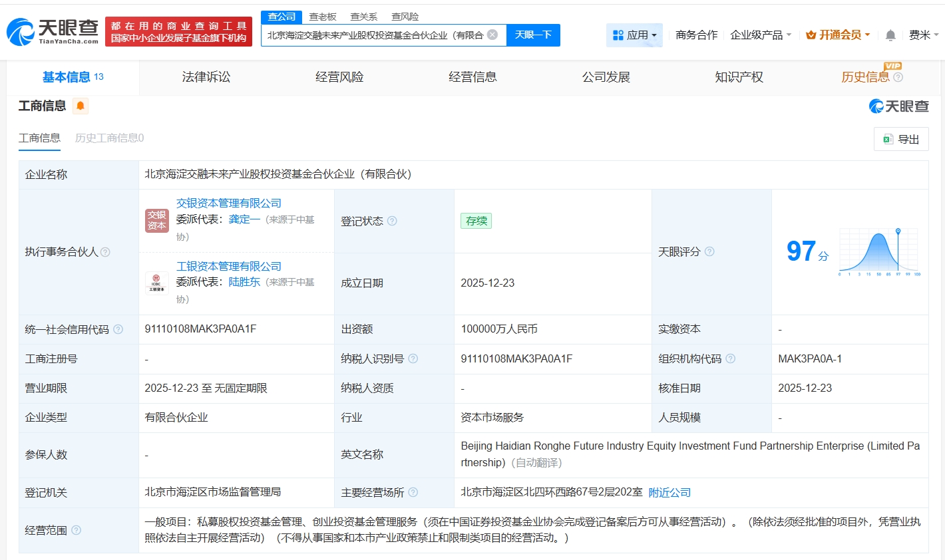Switch to the 知识产权 tab
The width and height of the screenshot is (945, 560).
click(739, 77)
